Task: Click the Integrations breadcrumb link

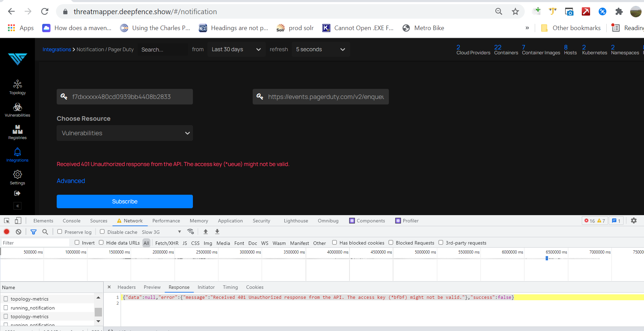Action: (x=57, y=49)
